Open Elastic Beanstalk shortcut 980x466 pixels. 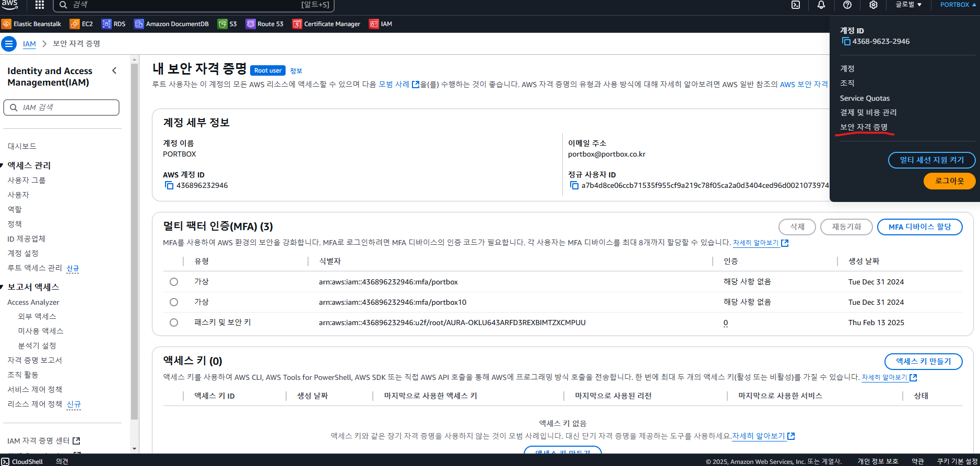31,24
